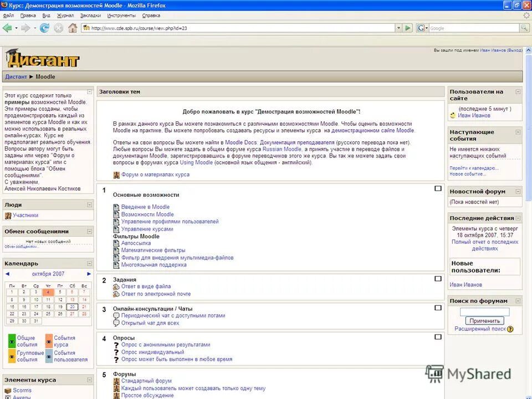Open the Russian Moodle course link

click(x=282, y=149)
